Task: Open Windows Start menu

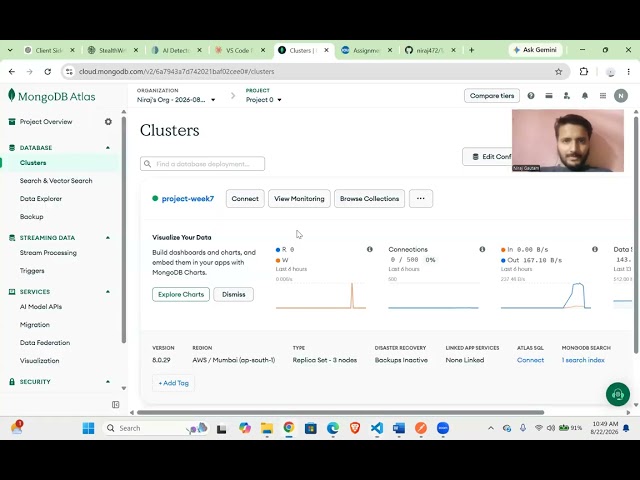Action: pos(88,428)
